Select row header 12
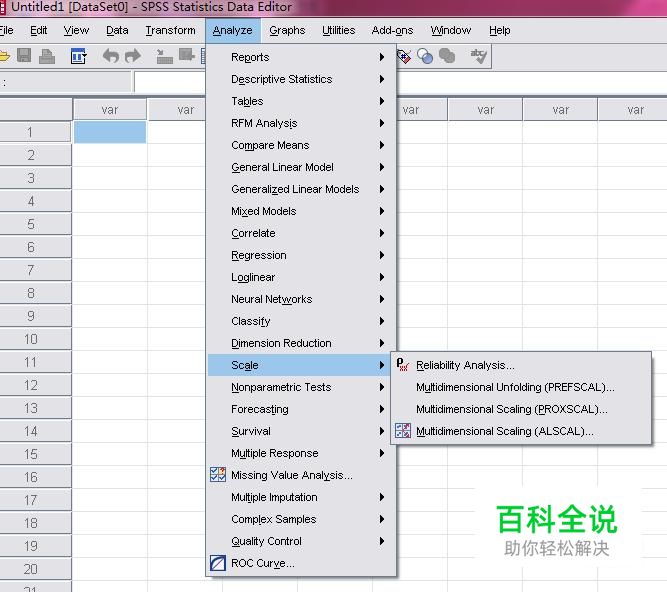This screenshot has width=667, height=592. (35, 385)
